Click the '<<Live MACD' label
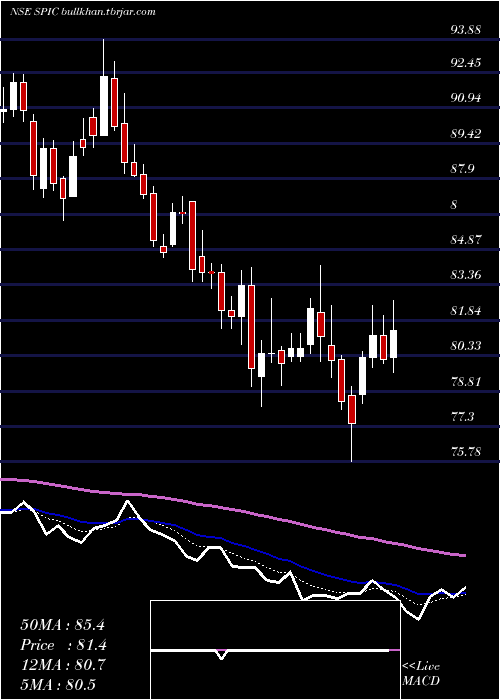Screen dimensions: 500x700 point(421,674)
